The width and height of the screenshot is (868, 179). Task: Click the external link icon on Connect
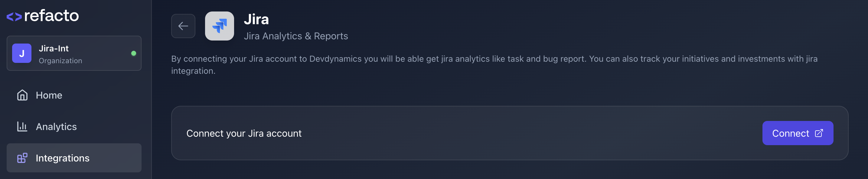pos(819,133)
